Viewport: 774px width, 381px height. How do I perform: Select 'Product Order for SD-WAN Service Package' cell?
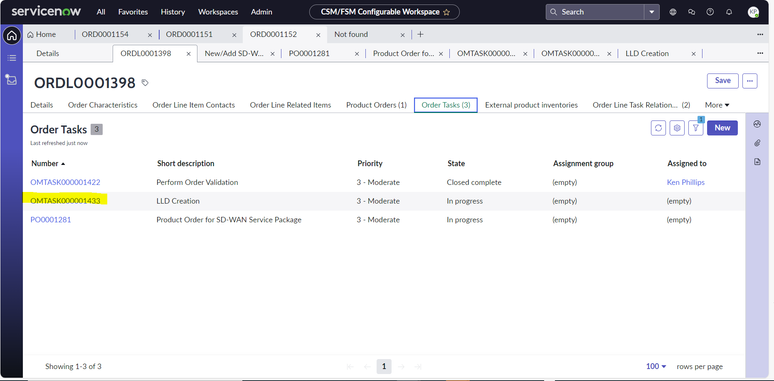point(229,220)
